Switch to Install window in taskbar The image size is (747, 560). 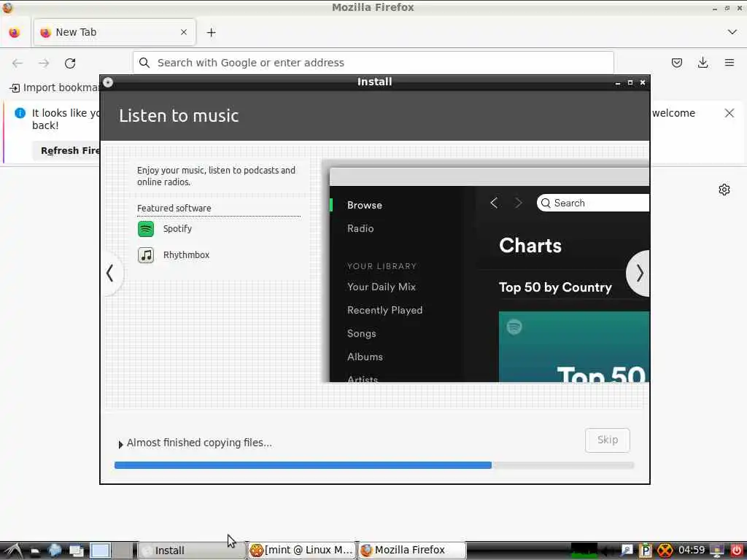[192, 551]
